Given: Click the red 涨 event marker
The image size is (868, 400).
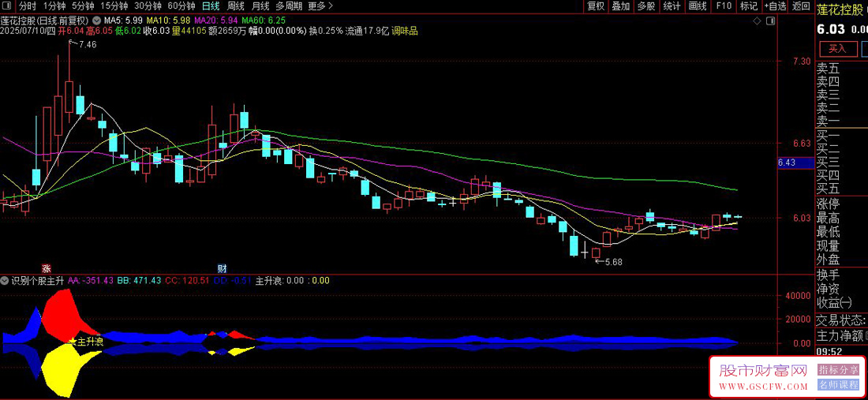Looking at the screenshot, I should pyautogui.click(x=47, y=268).
